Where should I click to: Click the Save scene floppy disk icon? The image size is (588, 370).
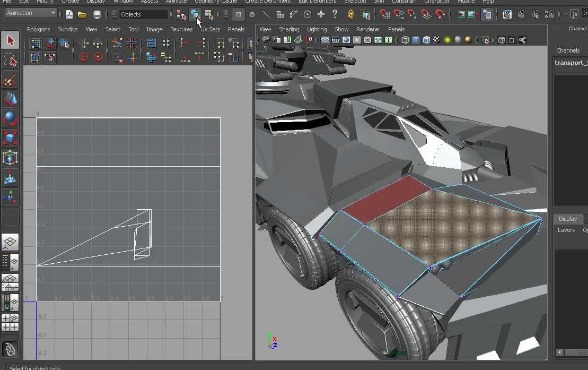[97, 14]
